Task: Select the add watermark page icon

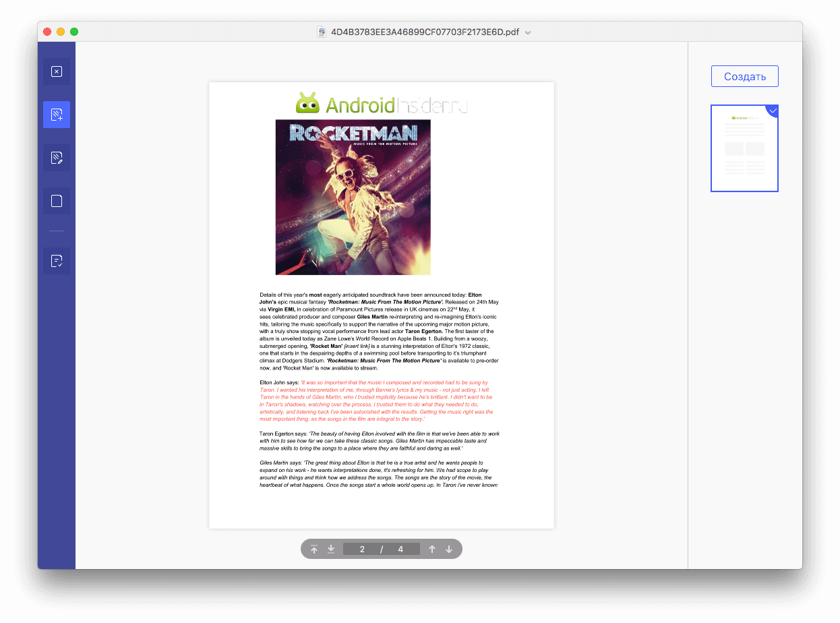Action: click(57, 115)
